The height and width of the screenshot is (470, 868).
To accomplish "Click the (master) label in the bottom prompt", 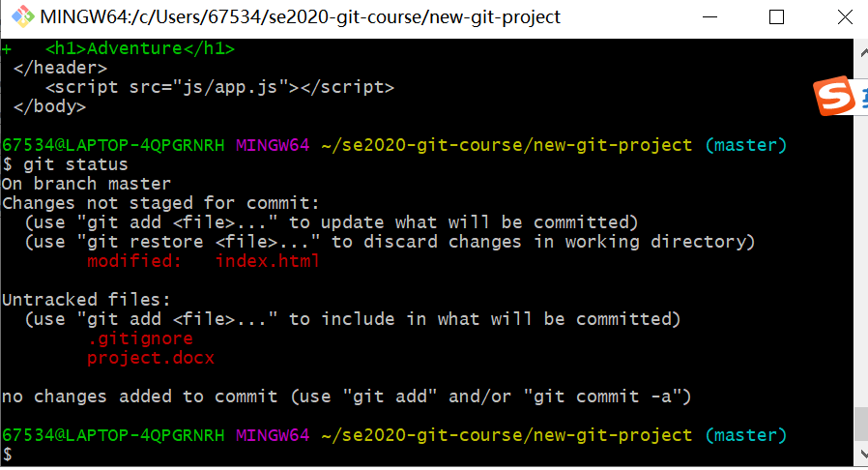I will 745,435.
